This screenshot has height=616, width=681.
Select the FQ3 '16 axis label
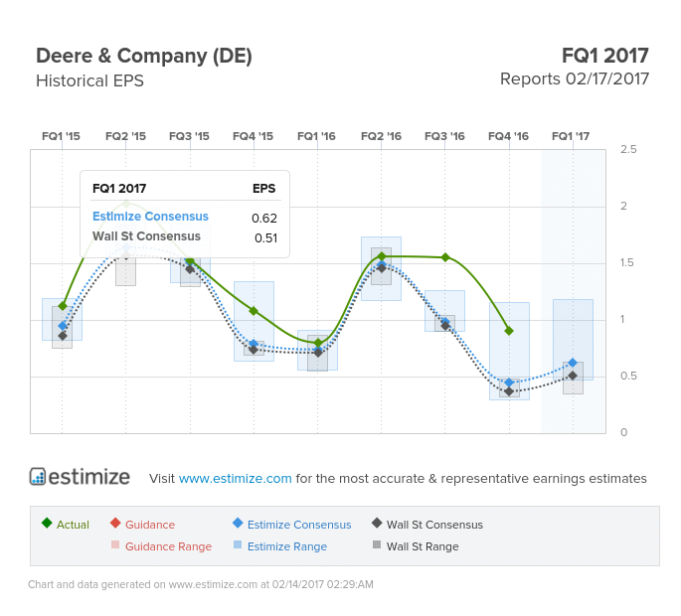tap(444, 136)
